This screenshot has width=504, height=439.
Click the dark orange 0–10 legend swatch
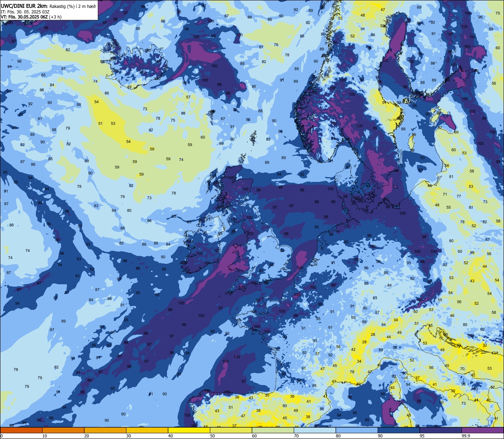point(21,430)
